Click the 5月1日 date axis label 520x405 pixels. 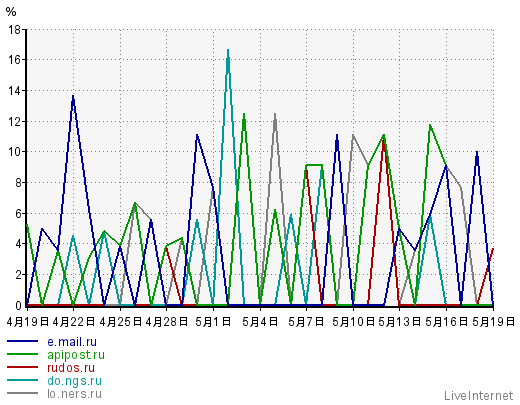coord(213,322)
